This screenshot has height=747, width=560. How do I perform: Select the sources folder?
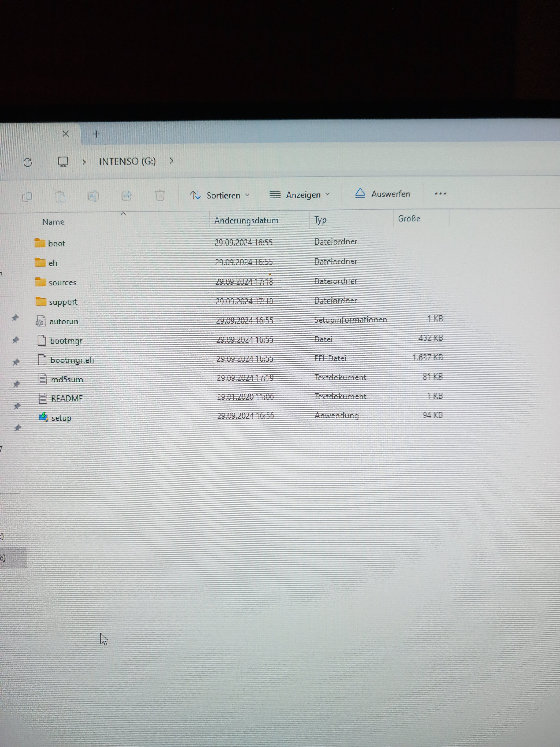tap(62, 283)
